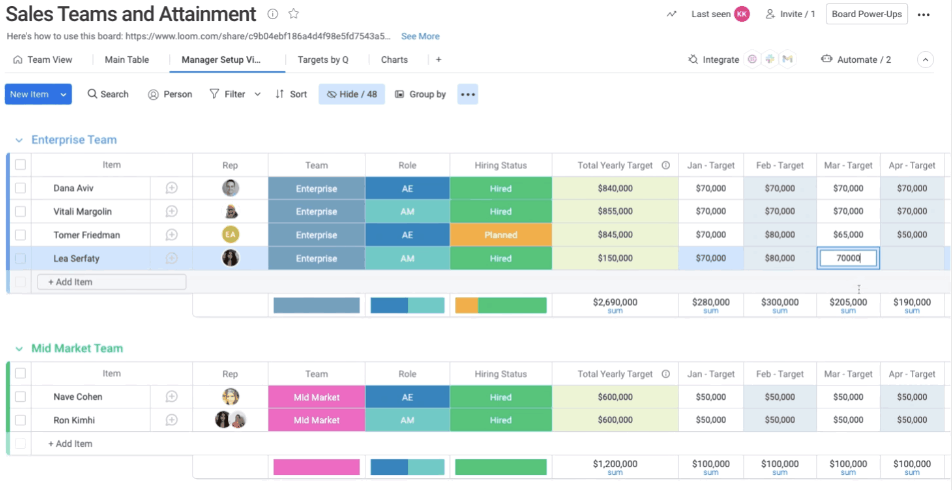The width and height of the screenshot is (952, 490).
Task: Open Automate / 2 panel
Action: (x=856, y=60)
